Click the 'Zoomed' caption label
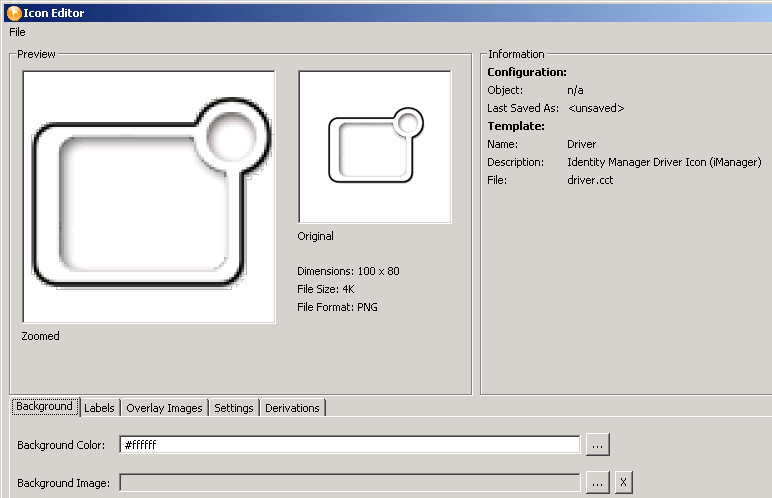The width and height of the screenshot is (772, 498). pos(40,336)
